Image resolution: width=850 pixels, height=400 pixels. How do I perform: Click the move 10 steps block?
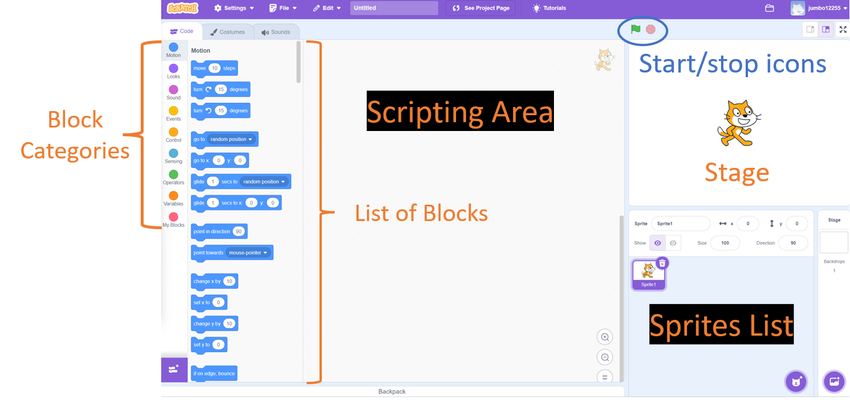click(215, 68)
